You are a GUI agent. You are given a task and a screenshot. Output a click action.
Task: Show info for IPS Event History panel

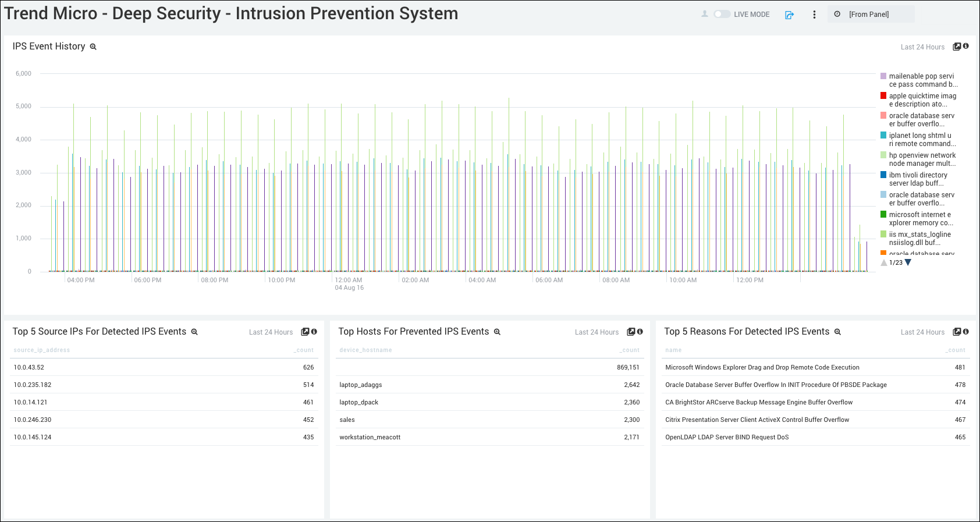pos(966,46)
